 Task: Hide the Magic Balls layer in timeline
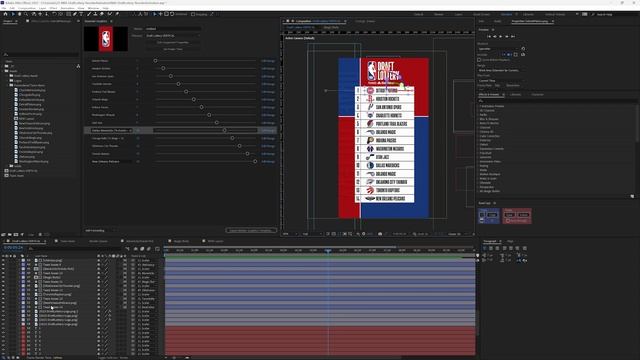tap(3, 277)
